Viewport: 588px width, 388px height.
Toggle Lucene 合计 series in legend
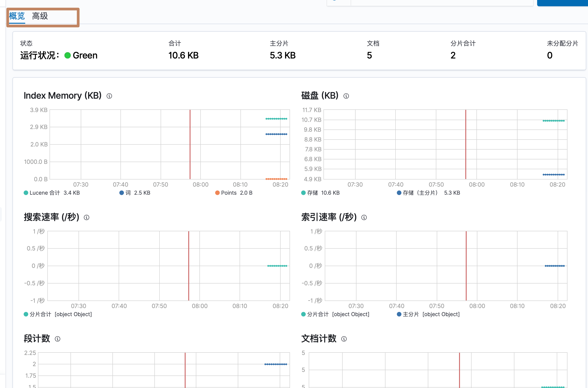(x=45, y=193)
